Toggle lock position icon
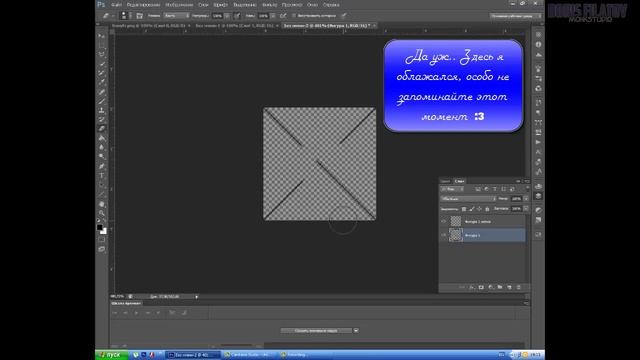This screenshot has width=640, height=360. tap(479, 209)
